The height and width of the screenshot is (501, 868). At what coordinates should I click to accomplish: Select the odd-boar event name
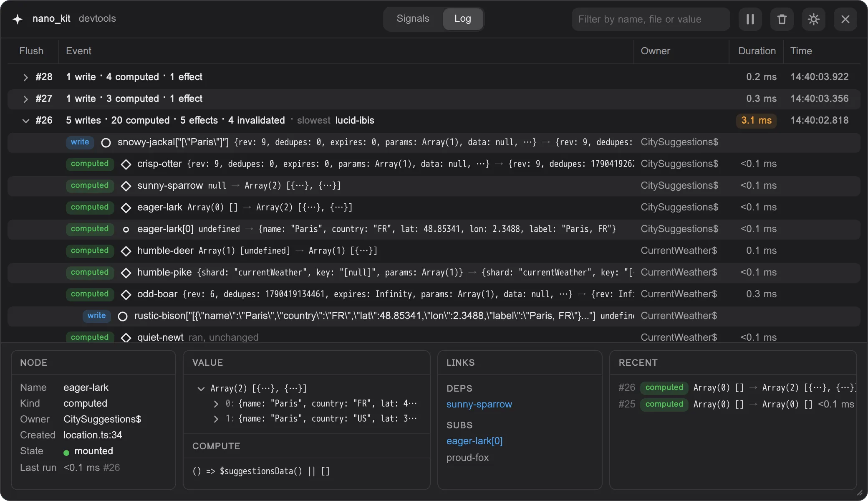click(x=157, y=294)
